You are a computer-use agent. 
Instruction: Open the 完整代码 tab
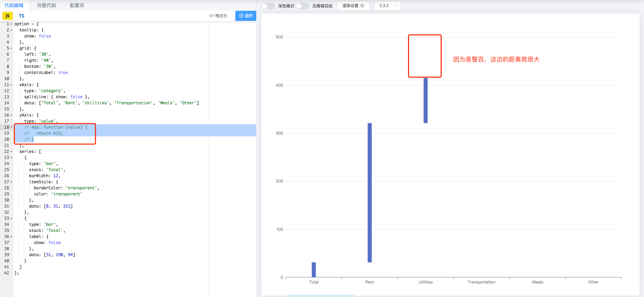point(47,5)
